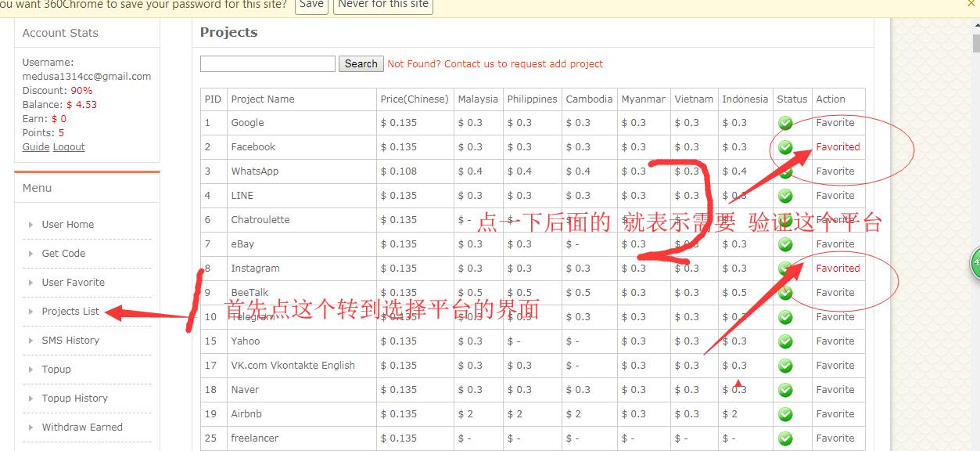The image size is (980, 451).
Task: Click the green status icon for eBay
Action: coord(785,244)
